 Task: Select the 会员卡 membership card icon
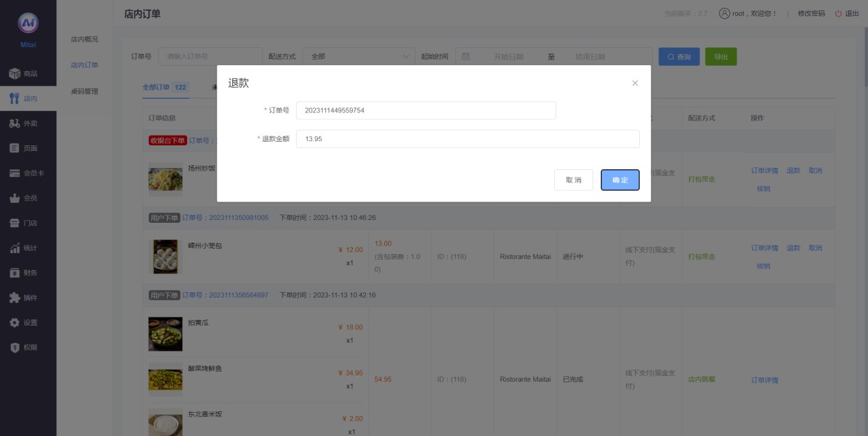tap(14, 173)
